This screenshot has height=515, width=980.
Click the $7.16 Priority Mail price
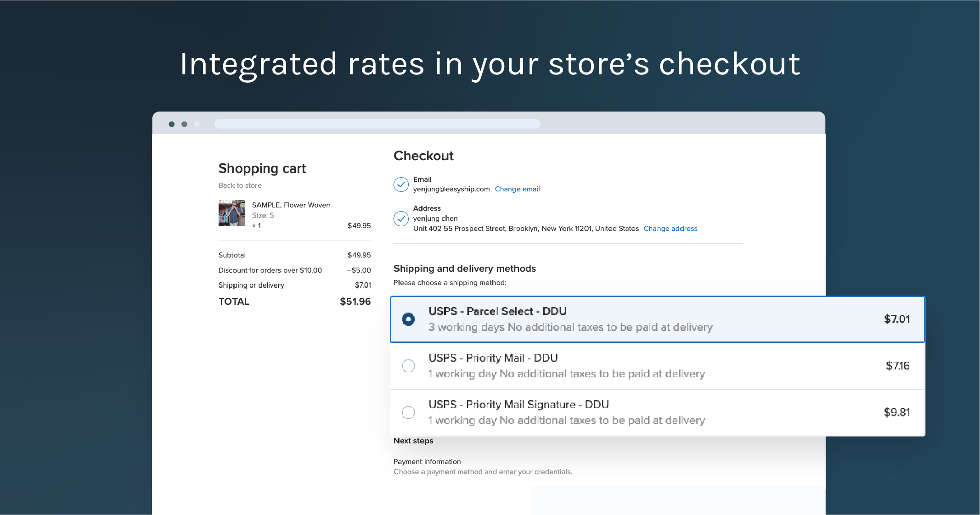[897, 366]
